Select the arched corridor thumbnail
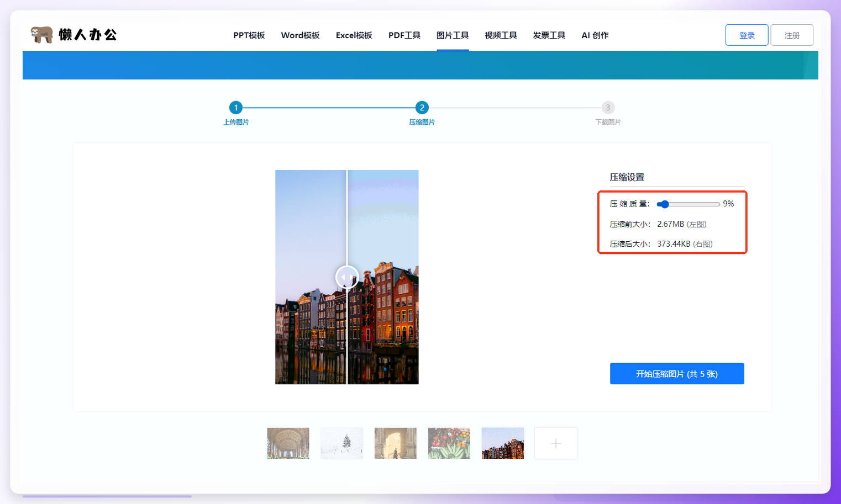The image size is (841, 504). [288, 443]
